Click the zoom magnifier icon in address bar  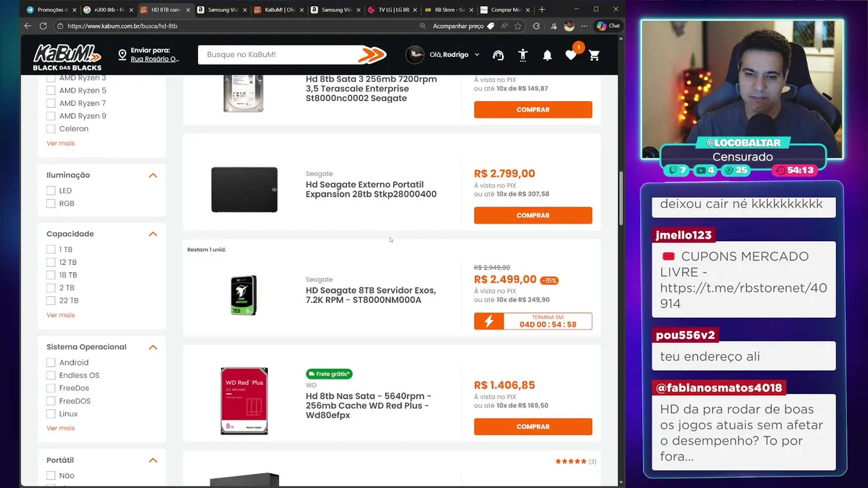(423, 26)
